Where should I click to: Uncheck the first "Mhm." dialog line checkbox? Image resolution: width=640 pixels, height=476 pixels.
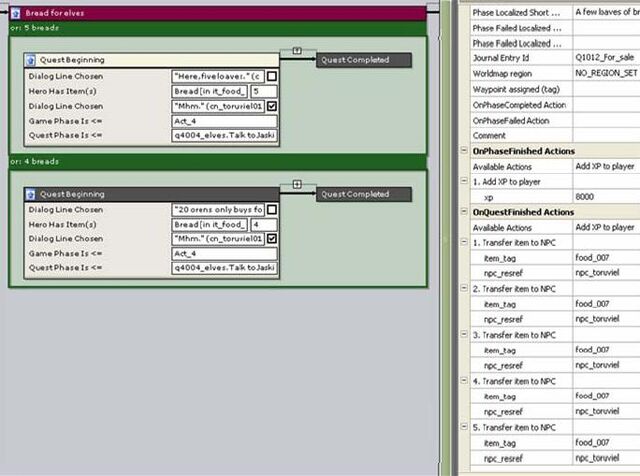point(272,106)
